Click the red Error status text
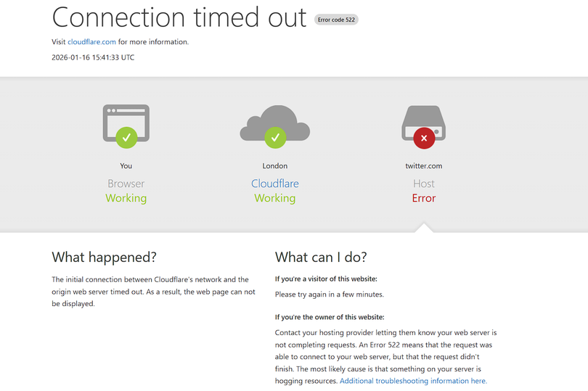The image size is (588, 391). (423, 198)
